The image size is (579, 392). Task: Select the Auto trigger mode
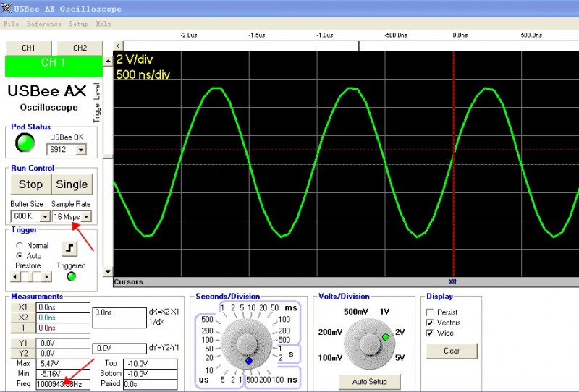[x=20, y=256]
